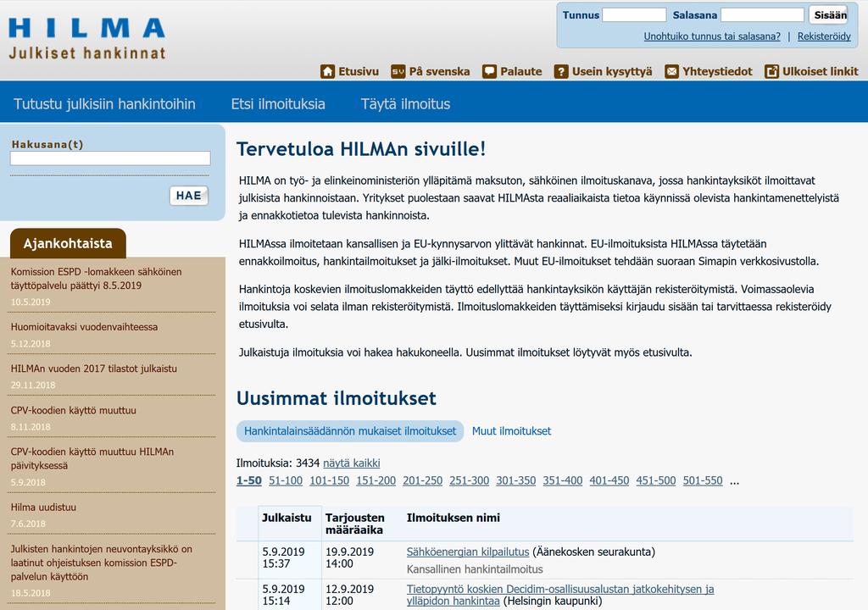Click the näytä kaikki link
Viewport: 868px width, 610px height.
[352, 463]
